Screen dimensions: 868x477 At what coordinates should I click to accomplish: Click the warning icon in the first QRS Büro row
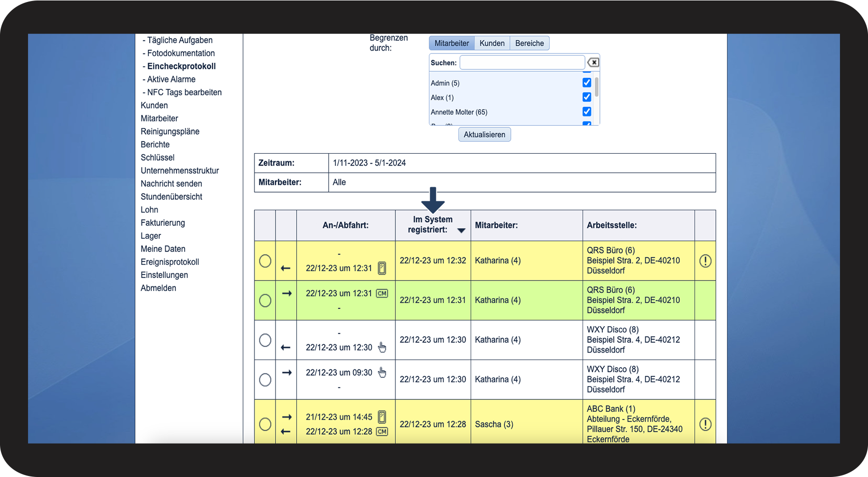coord(705,261)
